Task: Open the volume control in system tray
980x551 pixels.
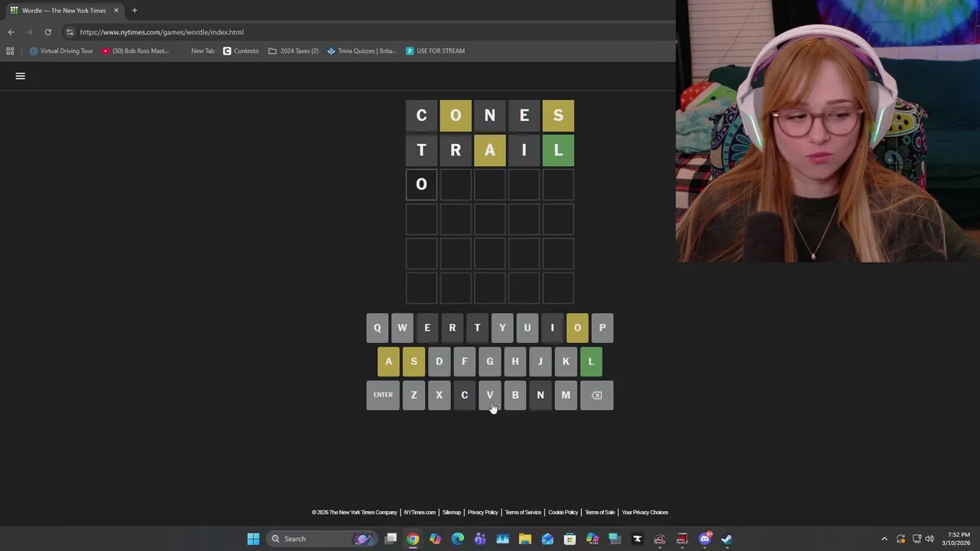Action: pyautogui.click(x=929, y=539)
